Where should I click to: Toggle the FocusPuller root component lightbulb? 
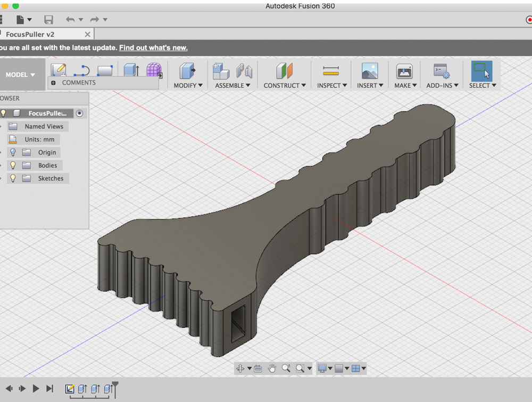point(3,113)
